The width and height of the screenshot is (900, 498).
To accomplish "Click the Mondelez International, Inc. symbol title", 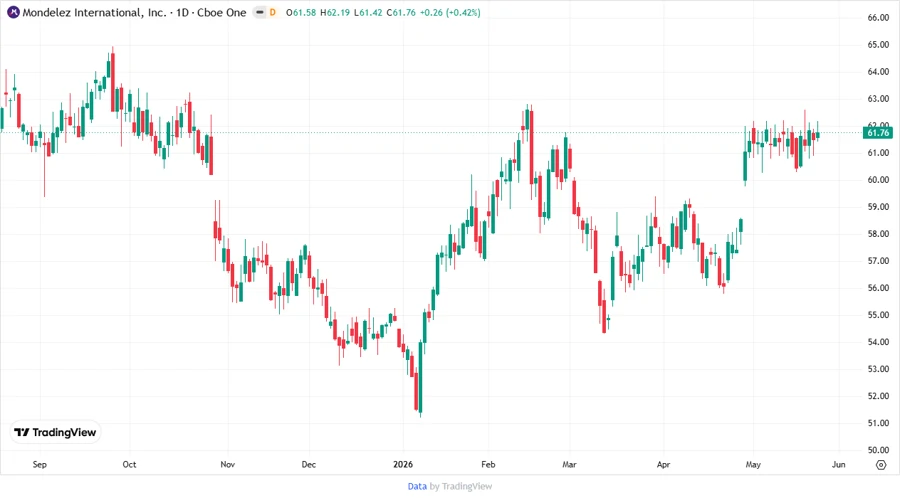I will coord(94,13).
